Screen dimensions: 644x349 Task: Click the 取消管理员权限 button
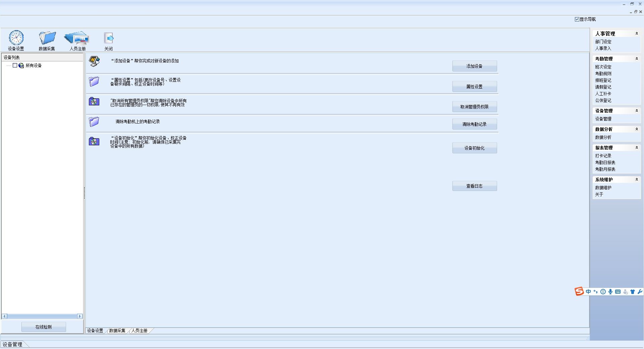coord(475,107)
